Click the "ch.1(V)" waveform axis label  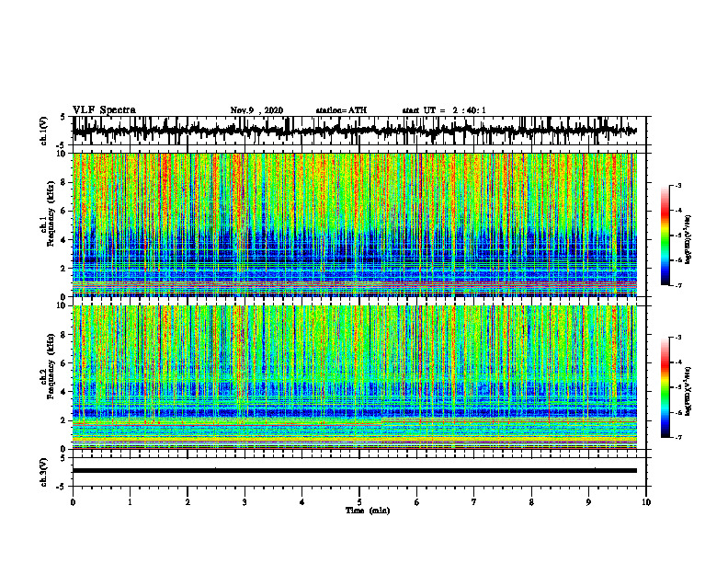click(44, 131)
